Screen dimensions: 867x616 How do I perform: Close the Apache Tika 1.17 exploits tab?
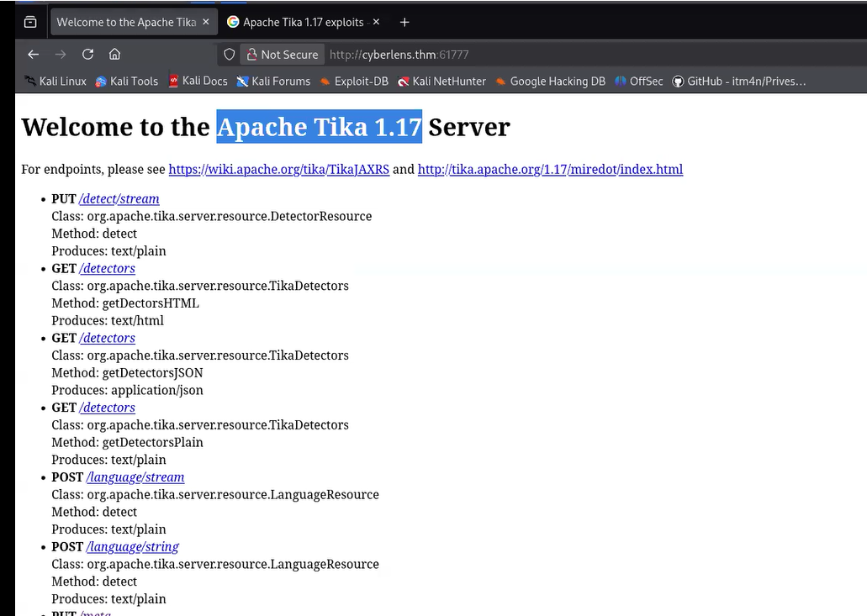tap(376, 22)
